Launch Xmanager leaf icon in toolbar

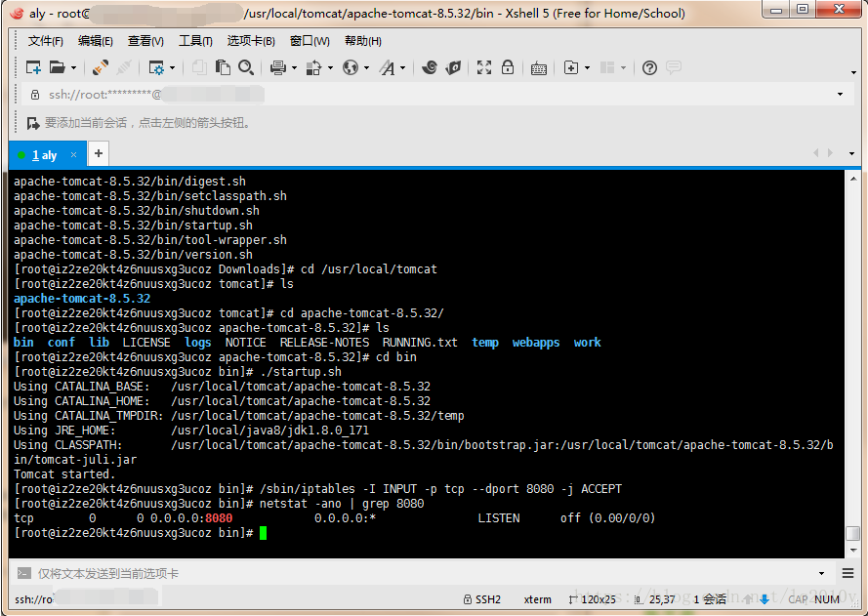[x=453, y=67]
